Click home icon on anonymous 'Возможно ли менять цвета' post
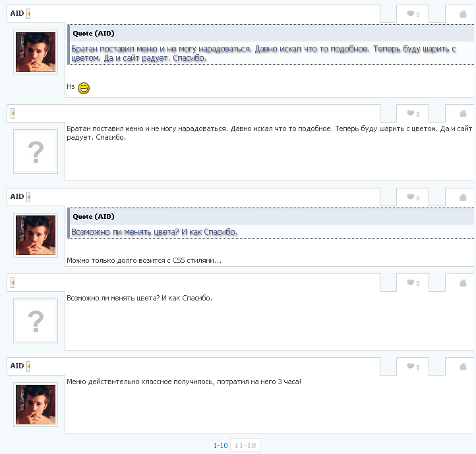476x454 pixels. click(x=463, y=283)
